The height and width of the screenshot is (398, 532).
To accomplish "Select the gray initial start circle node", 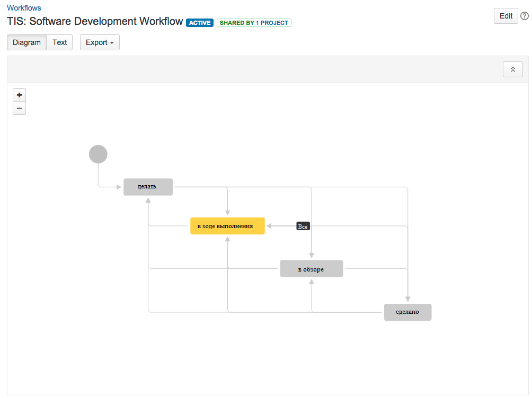I will 98,155.
